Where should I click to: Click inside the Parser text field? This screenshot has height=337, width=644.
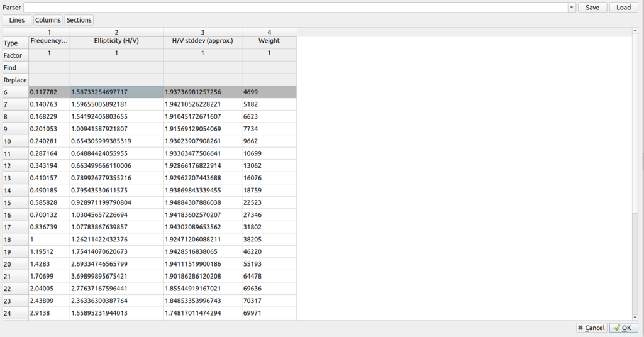click(x=295, y=8)
